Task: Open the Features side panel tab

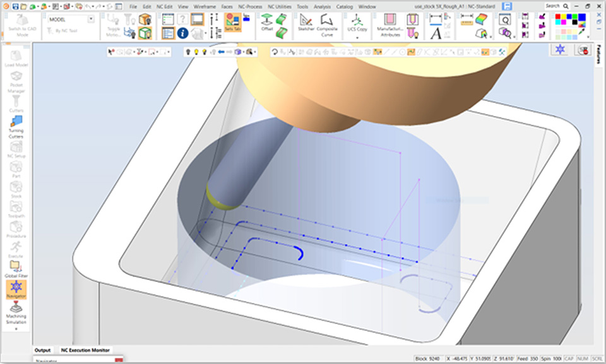Action: [598, 54]
